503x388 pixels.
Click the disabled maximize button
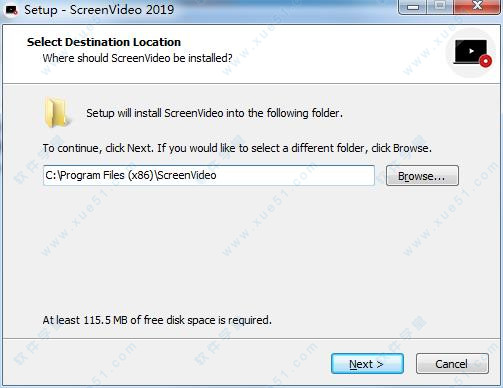point(440,7)
